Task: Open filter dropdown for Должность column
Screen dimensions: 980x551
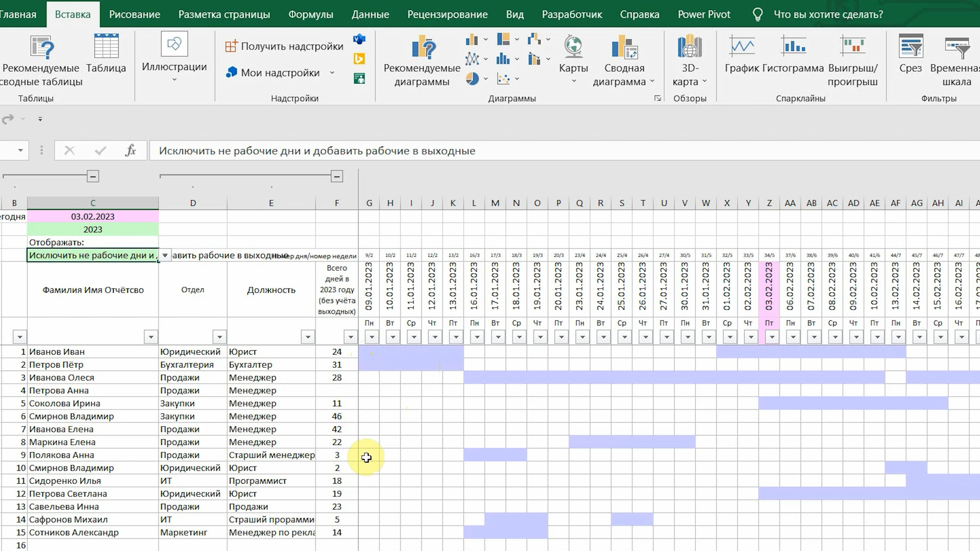Action: (307, 337)
